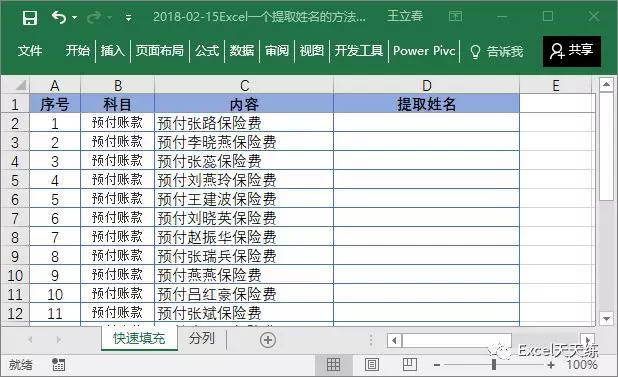618x377 pixels.
Task: Select row 12 header
Action: point(15,313)
